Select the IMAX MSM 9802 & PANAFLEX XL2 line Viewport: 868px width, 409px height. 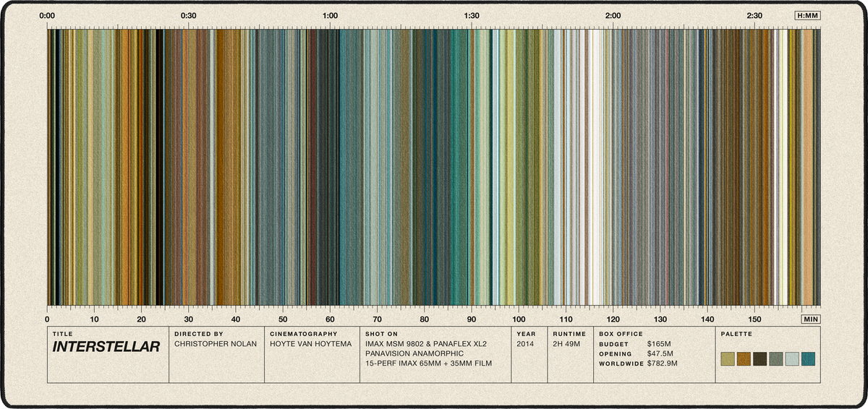pyautogui.click(x=427, y=344)
